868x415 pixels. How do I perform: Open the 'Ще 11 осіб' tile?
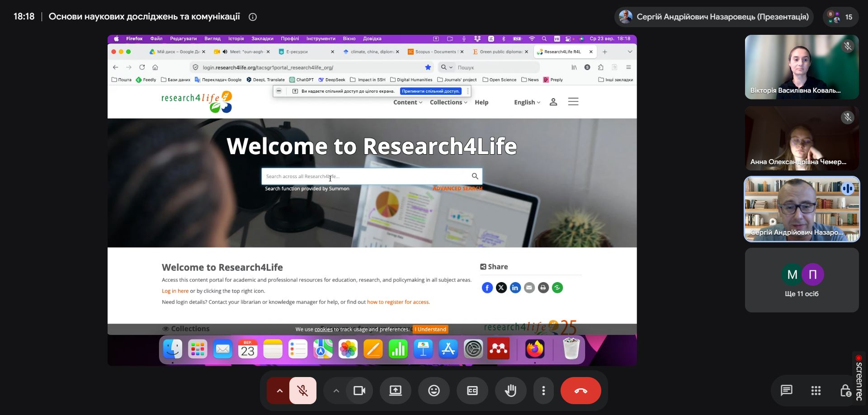click(x=802, y=280)
